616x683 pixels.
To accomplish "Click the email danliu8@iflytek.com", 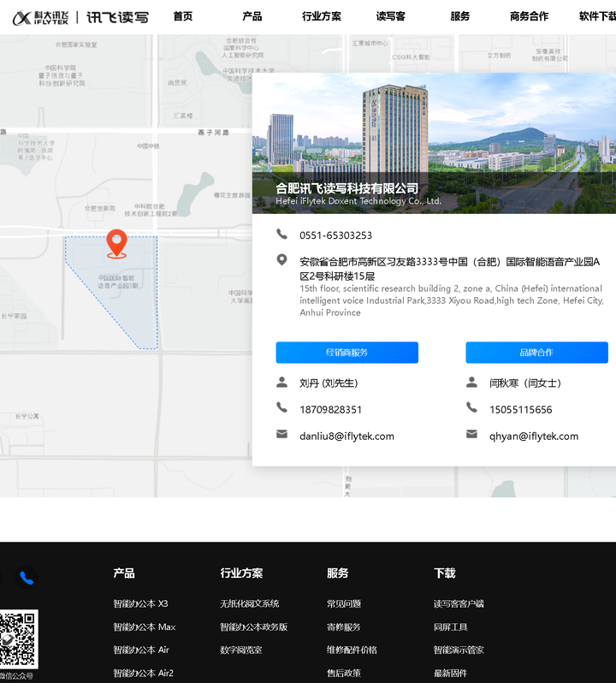I will pyautogui.click(x=347, y=436).
